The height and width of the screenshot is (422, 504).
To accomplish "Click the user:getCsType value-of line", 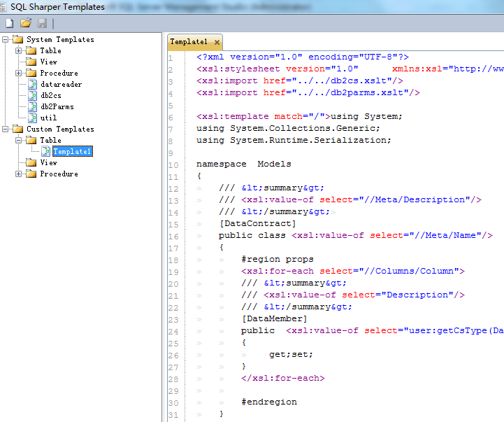I will (x=373, y=331).
